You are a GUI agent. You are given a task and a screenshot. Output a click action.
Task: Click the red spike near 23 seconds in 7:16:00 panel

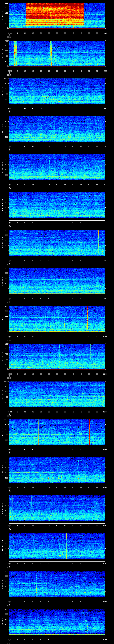click(x=47, y=584)
